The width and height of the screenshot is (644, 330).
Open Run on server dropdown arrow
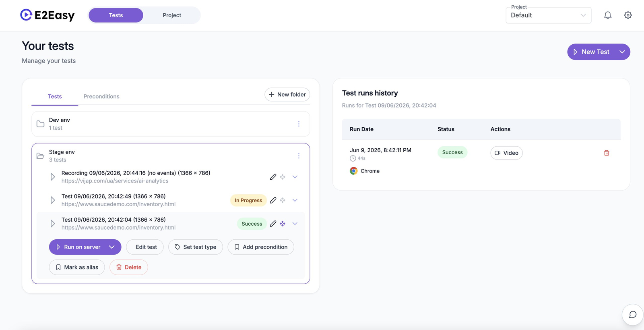112,247
